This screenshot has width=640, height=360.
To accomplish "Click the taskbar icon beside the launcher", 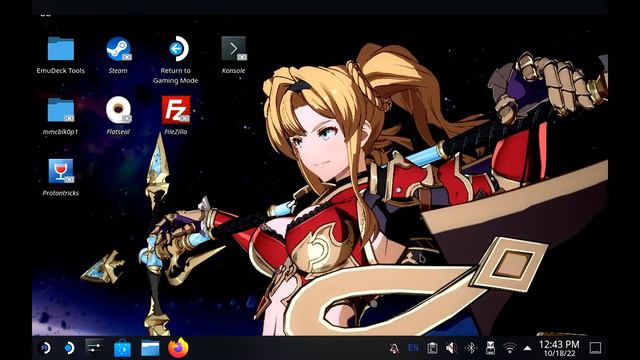I will click(69, 348).
